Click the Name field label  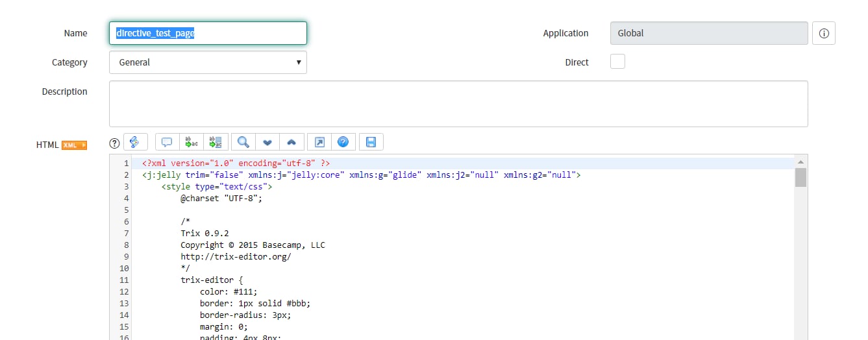tap(75, 33)
